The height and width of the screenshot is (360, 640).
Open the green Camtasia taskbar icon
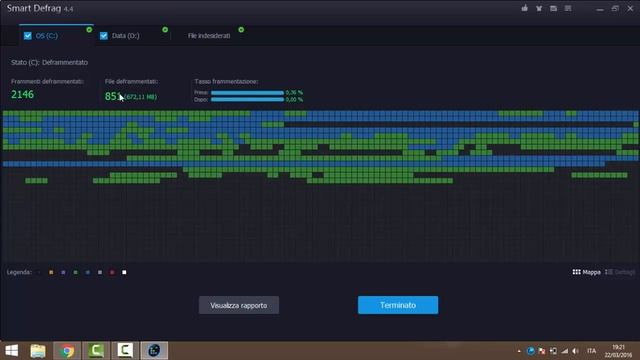(96, 351)
